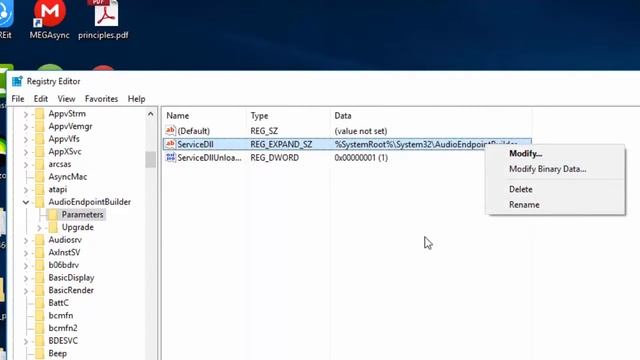Image resolution: width=640 pixels, height=360 pixels.
Task: Click the bcmfn folder icon
Action: 40,316
